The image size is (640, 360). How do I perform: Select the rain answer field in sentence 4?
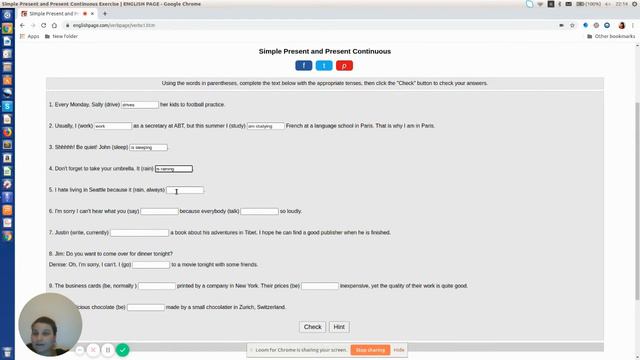(174, 169)
